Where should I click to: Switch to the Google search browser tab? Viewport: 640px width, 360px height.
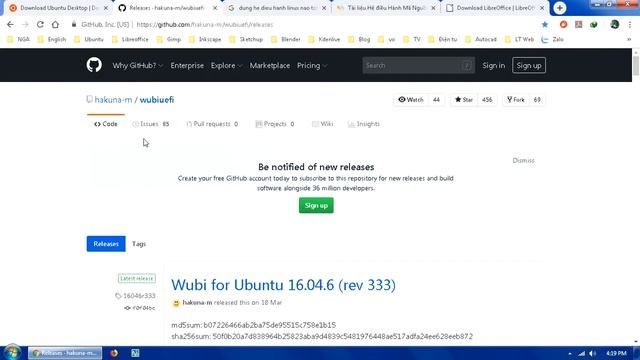coord(277,8)
